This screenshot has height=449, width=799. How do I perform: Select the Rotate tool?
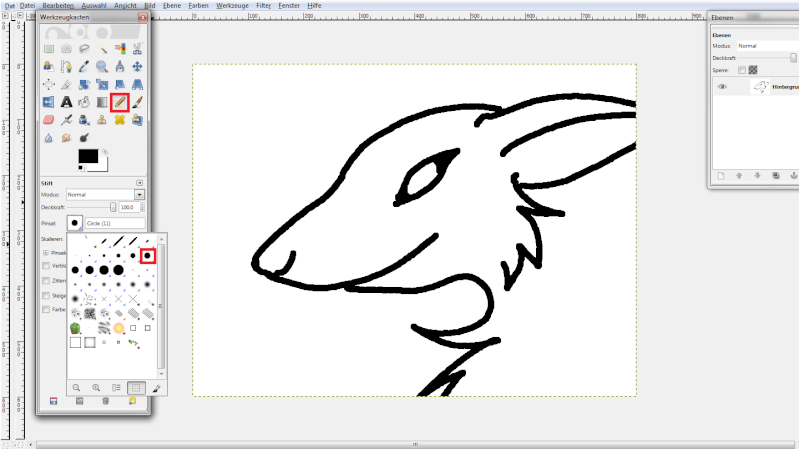click(84, 85)
